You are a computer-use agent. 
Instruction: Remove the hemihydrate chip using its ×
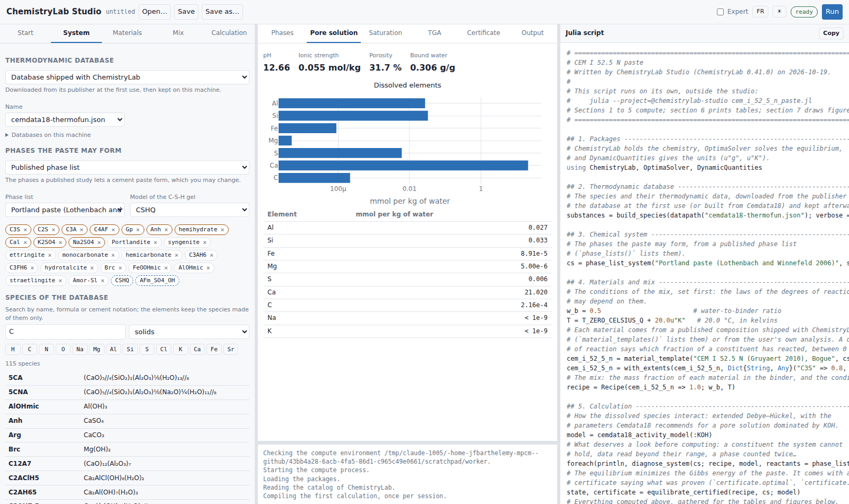pyautogui.click(x=222, y=230)
